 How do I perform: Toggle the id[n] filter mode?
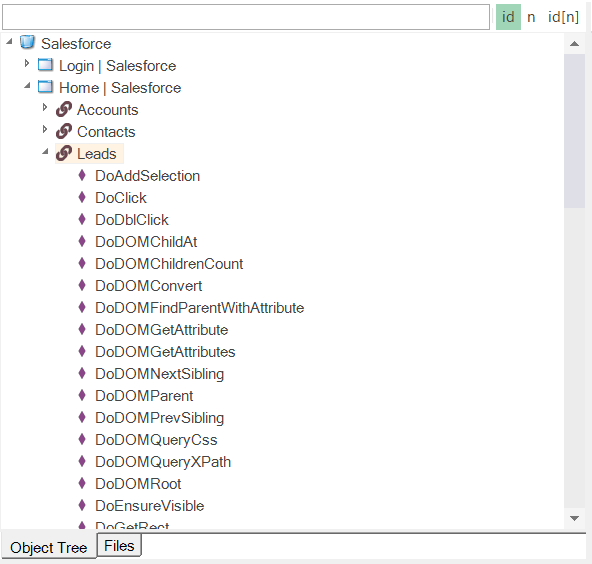pyautogui.click(x=563, y=17)
